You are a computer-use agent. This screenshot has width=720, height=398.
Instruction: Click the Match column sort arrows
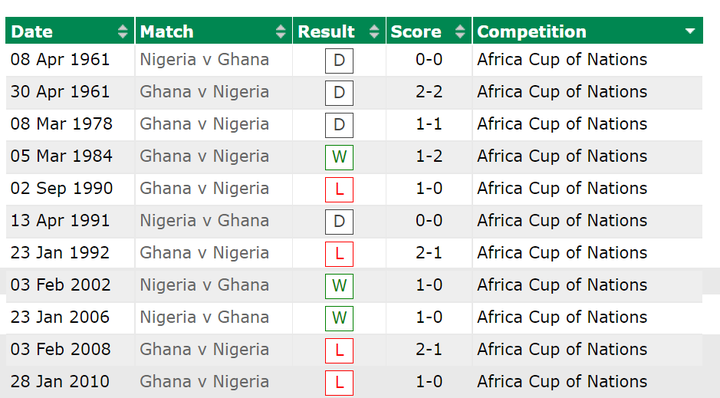(x=281, y=32)
